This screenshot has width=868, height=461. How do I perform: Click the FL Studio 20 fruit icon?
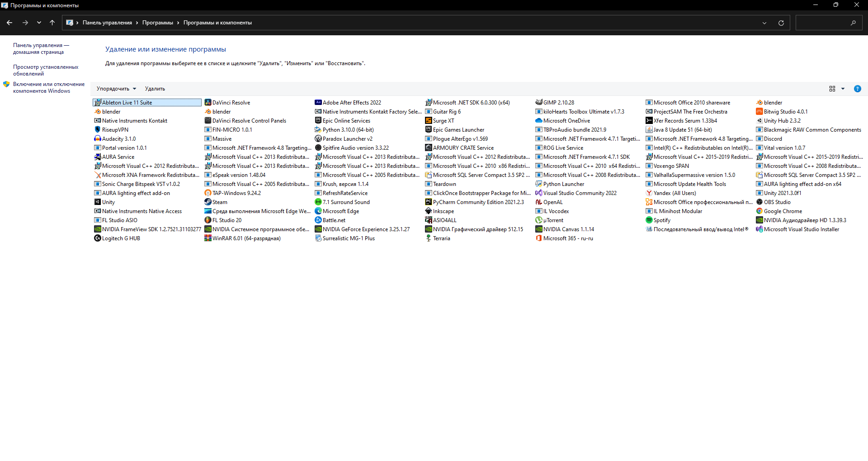(x=208, y=220)
